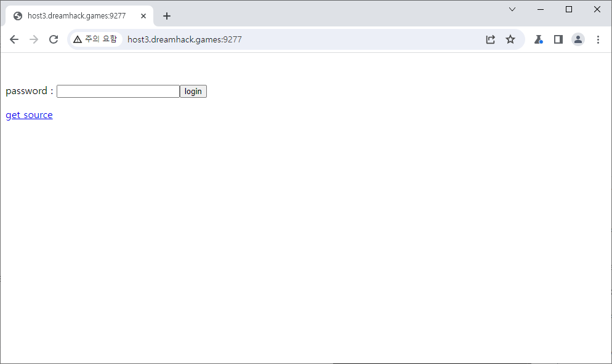Image resolution: width=612 pixels, height=364 pixels.
Task: Select the host3.dreamhack.games:9277 tab
Action: click(x=76, y=16)
